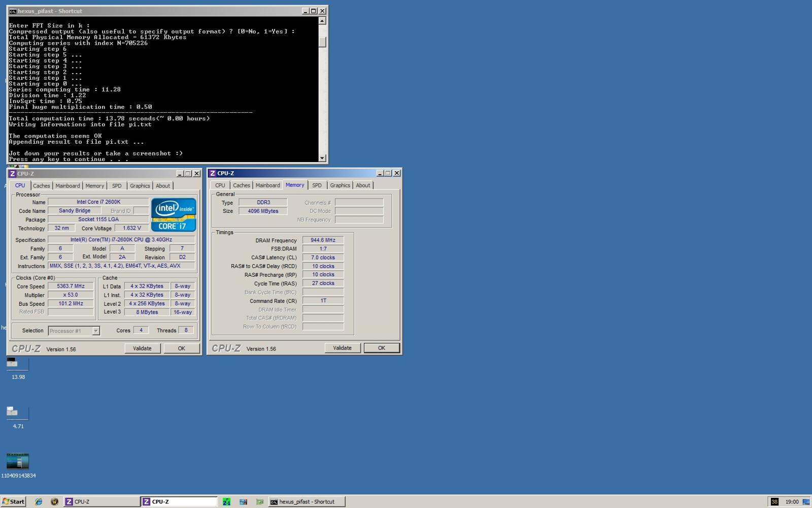Screen dimensions: 812x508
Task: Select Memory tab in right CPU-Z window
Action: pyautogui.click(x=295, y=185)
